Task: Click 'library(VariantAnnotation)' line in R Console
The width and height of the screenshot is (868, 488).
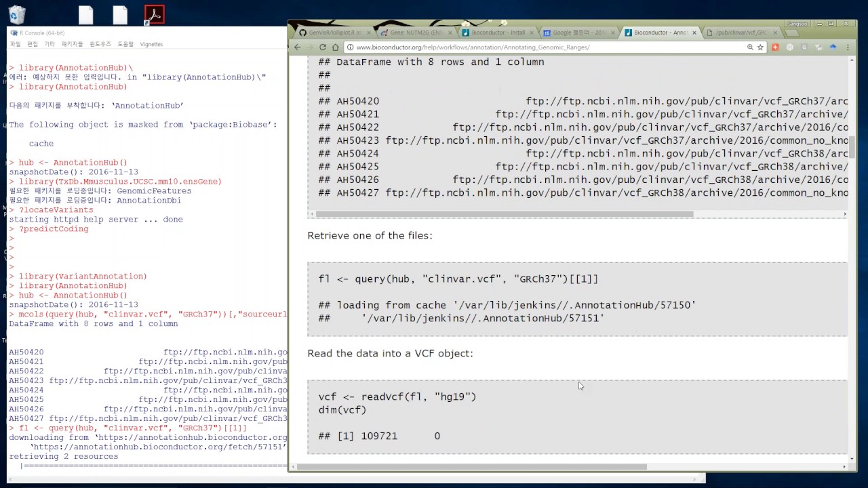Action: click(x=78, y=277)
